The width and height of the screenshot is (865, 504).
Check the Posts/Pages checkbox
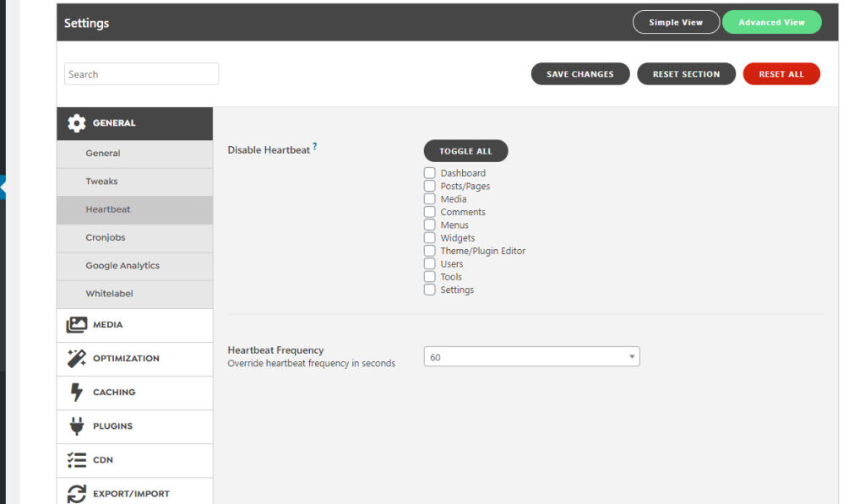tap(430, 186)
